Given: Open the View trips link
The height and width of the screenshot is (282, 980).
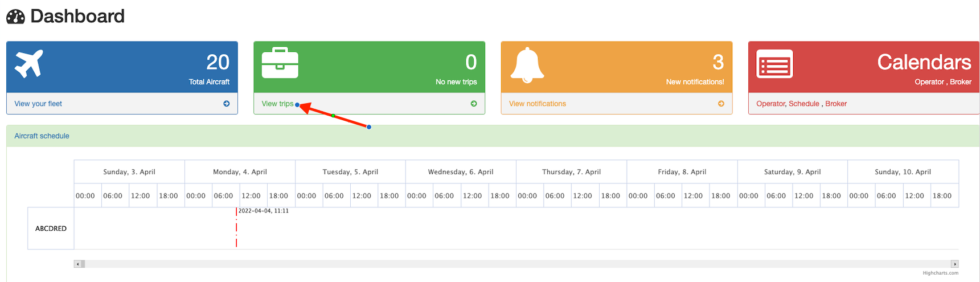Looking at the screenshot, I should click(277, 104).
